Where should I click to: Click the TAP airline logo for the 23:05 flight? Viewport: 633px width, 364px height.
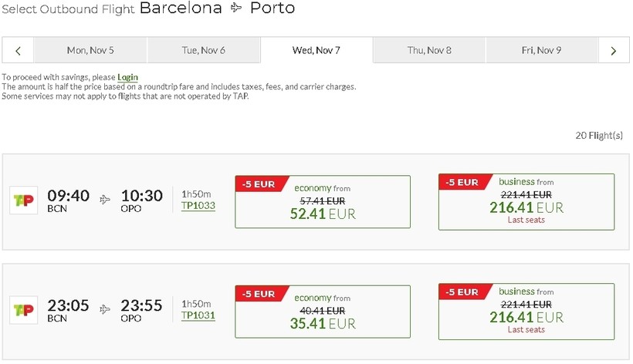pos(23,309)
